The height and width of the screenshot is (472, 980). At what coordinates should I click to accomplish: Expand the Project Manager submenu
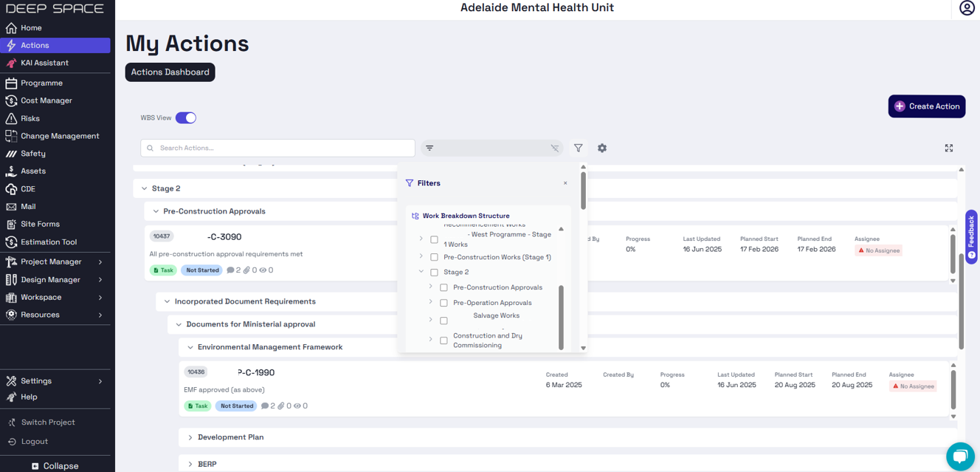100,262
